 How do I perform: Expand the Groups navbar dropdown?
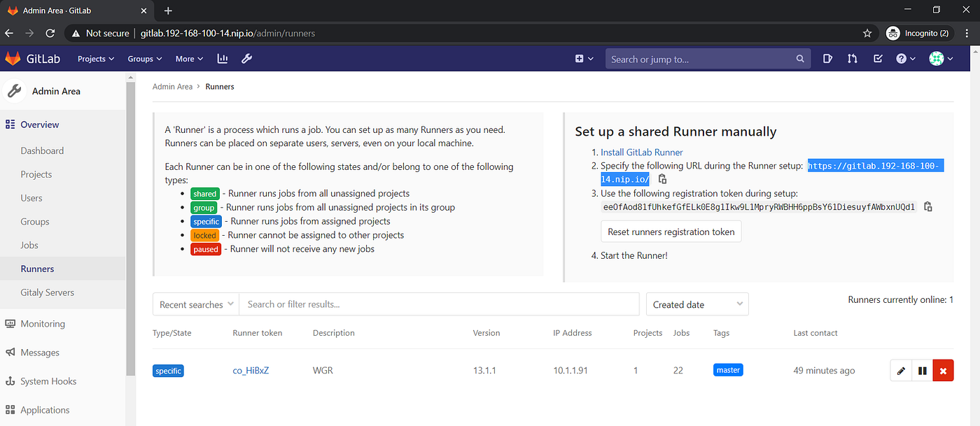(145, 59)
